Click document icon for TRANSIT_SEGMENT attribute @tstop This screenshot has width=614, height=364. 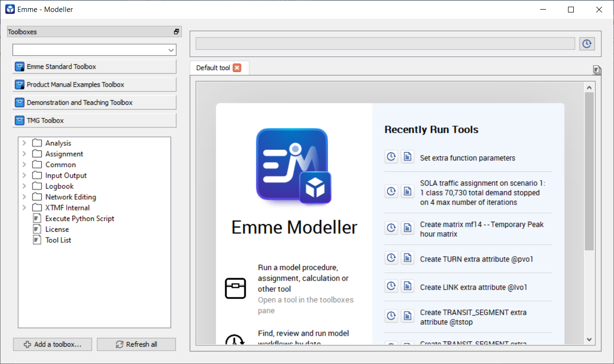click(x=407, y=316)
